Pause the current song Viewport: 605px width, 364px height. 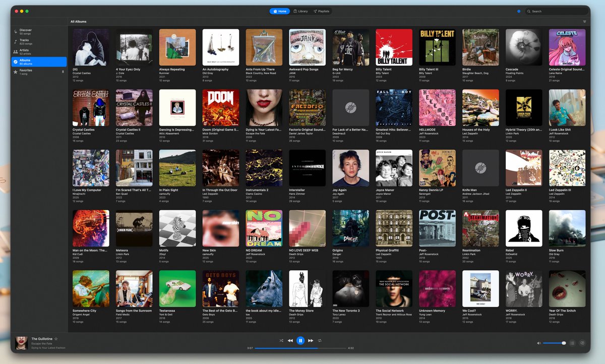(300, 341)
